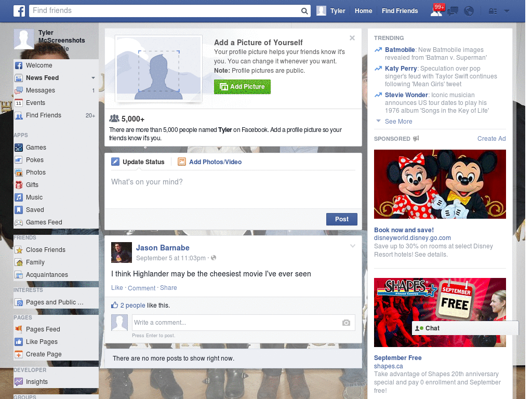Click inside the Find friends search field
The height and width of the screenshot is (399, 532).
(165, 11)
